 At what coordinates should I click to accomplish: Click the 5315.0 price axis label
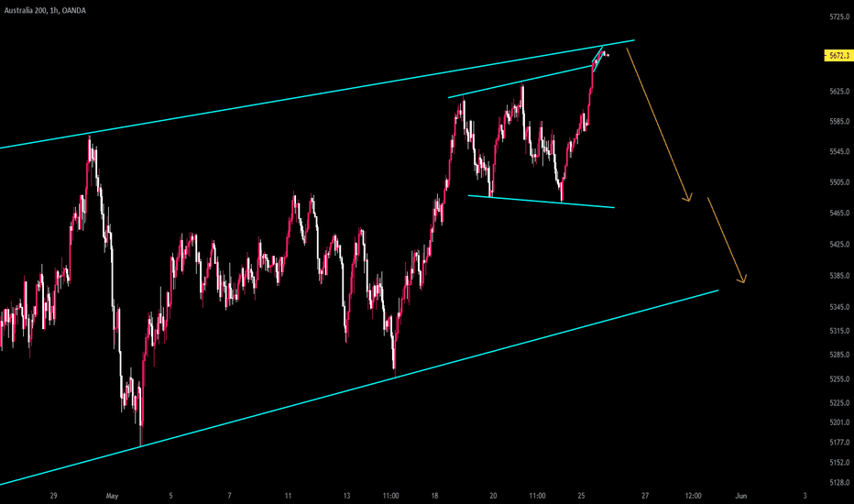(839, 332)
